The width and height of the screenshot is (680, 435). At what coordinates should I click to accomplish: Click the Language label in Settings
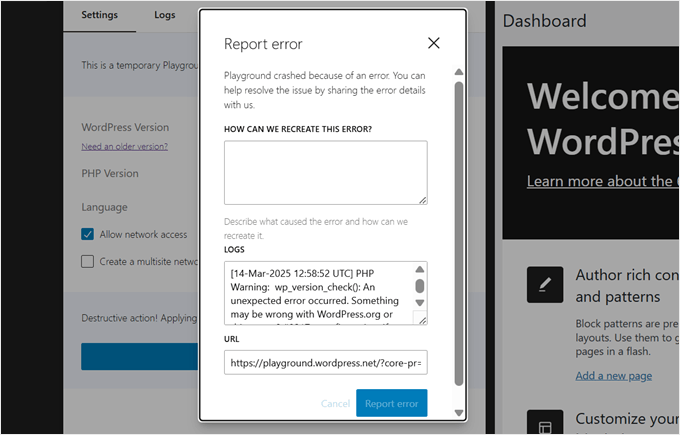[105, 207]
